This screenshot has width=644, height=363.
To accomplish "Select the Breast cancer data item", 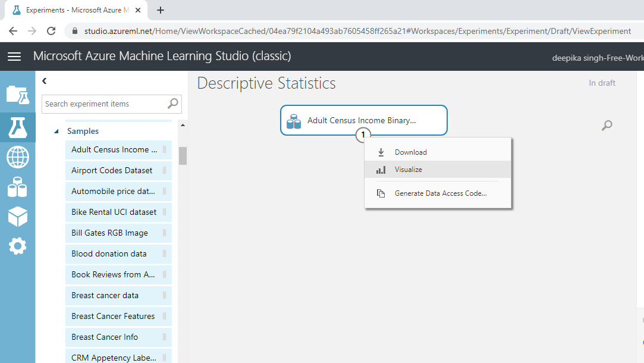I will [118, 296].
